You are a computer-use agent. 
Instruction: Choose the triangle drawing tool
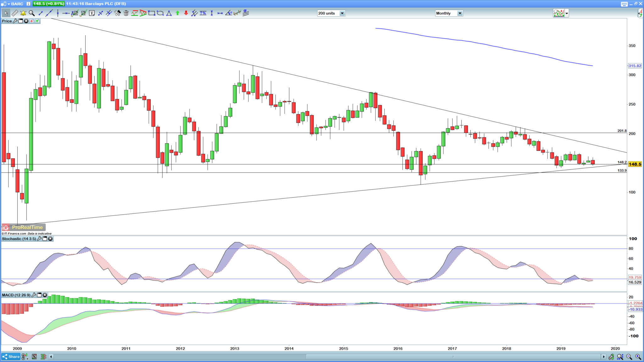point(169,13)
